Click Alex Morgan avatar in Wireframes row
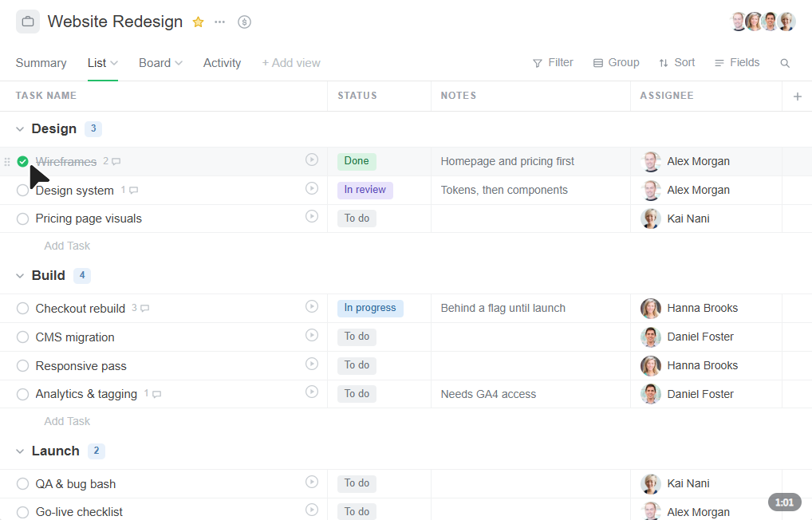Screen dimensions: 812x520 pyautogui.click(x=651, y=162)
